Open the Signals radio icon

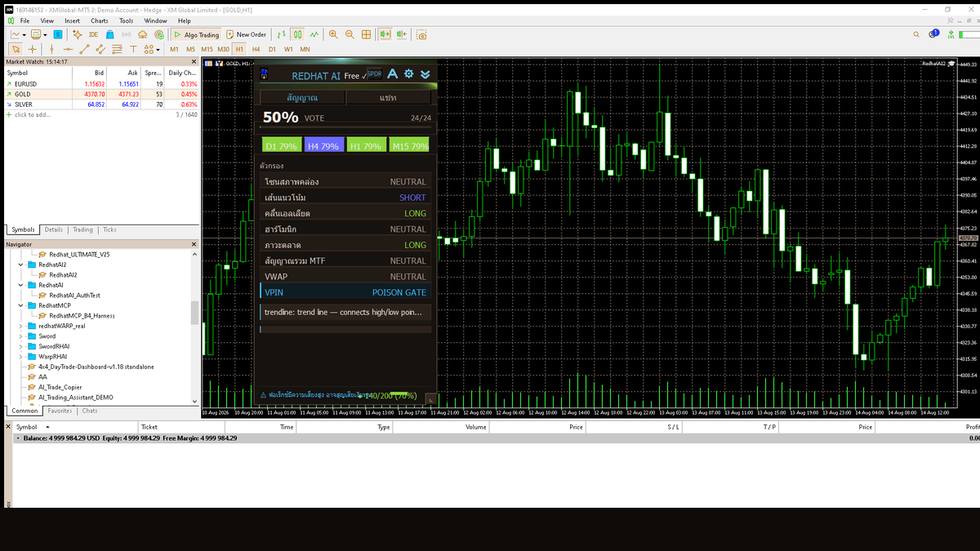(126, 34)
